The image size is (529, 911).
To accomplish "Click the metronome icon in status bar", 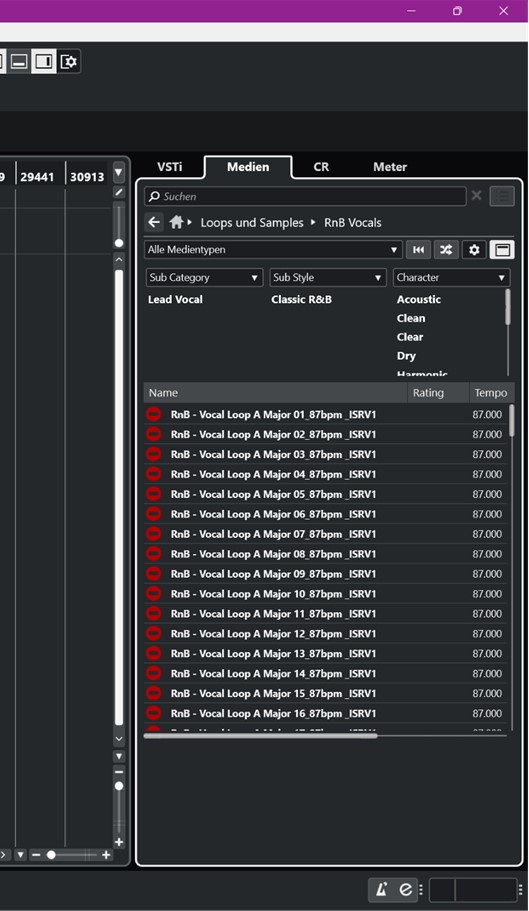I will (382, 890).
